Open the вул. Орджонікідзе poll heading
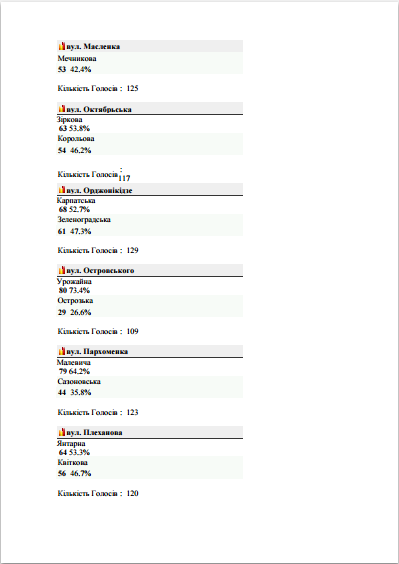This screenshot has height=564, width=399. [x=99, y=190]
